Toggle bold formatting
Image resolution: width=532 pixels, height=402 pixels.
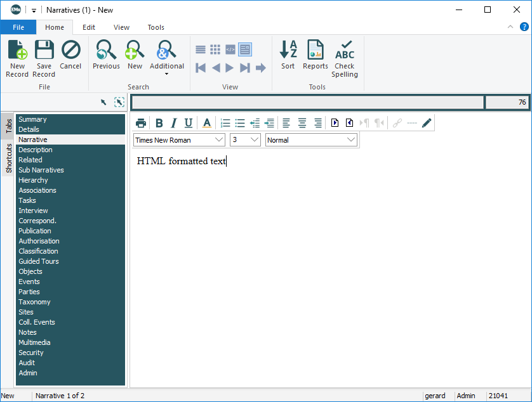pos(159,123)
